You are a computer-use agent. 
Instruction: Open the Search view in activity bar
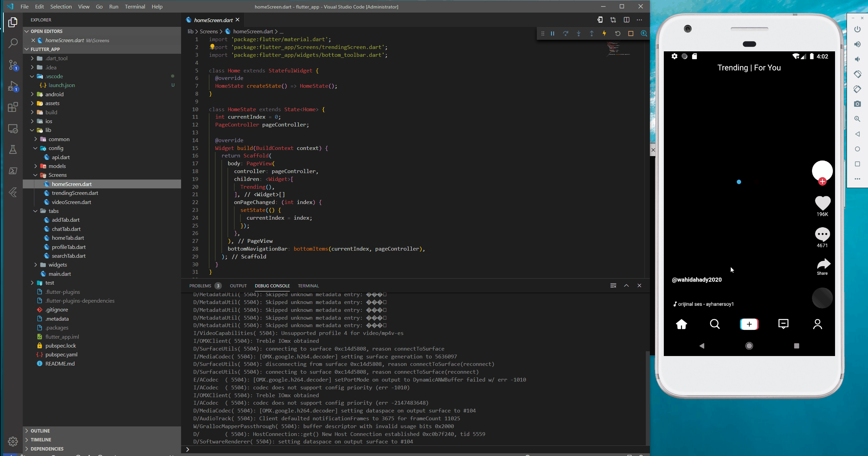pos(13,43)
